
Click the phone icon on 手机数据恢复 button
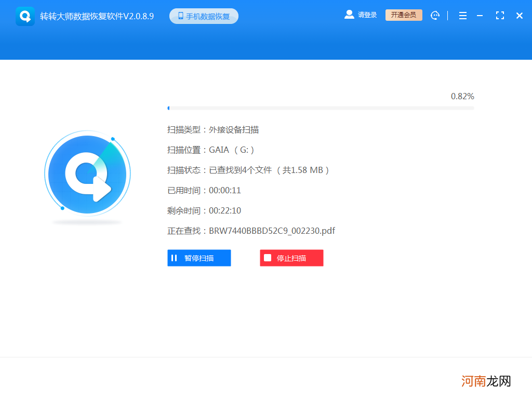click(x=180, y=16)
